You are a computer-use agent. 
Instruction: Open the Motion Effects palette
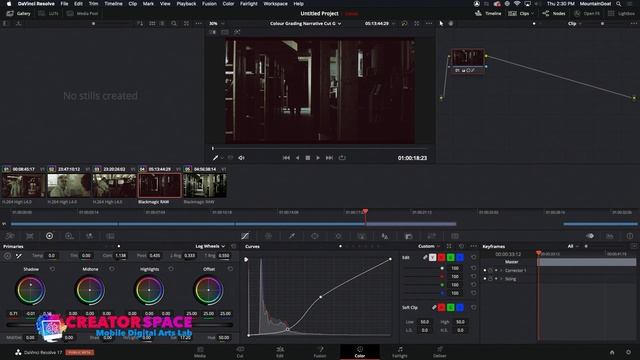click(110, 236)
